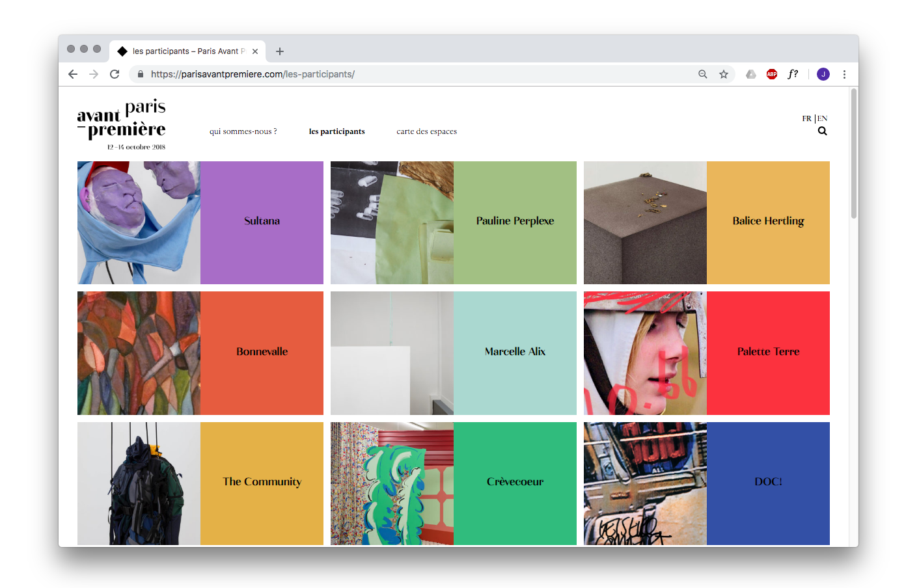Click the browser back arrow

tap(73, 74)
